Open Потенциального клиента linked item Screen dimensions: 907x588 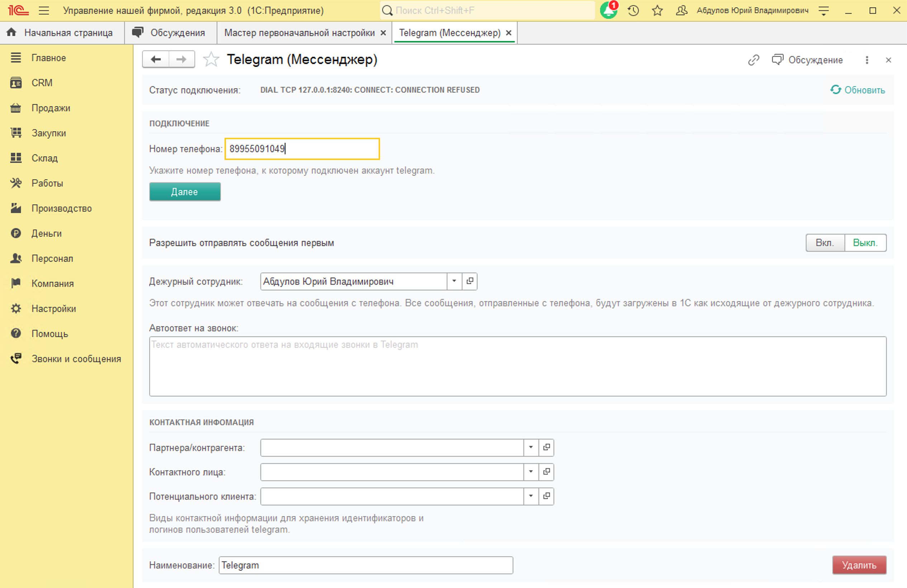(546, 496)
